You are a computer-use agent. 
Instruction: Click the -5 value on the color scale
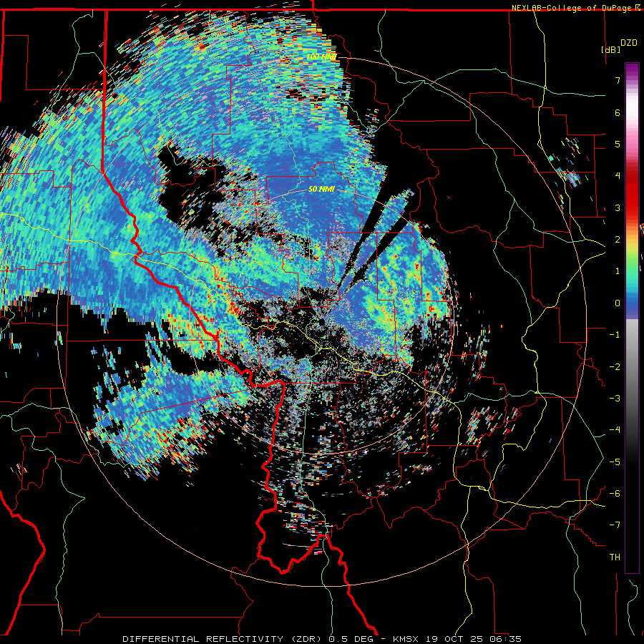(615, 462)
